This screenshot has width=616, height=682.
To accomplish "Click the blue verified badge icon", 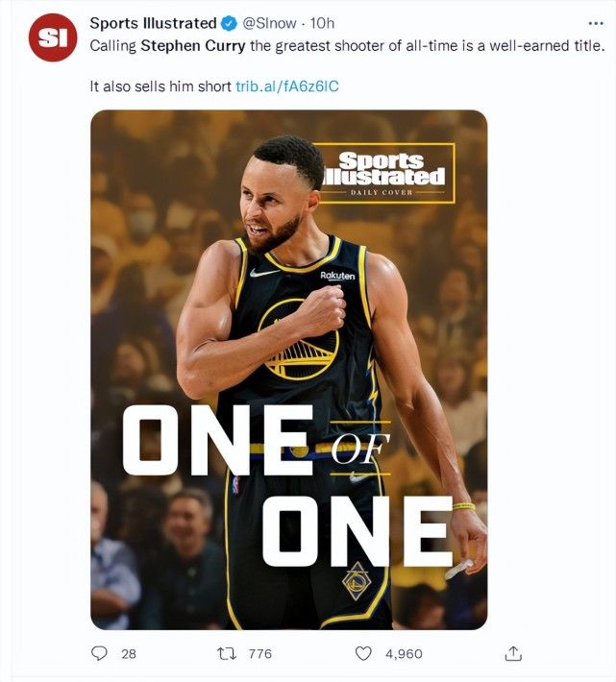I will 230,23.
